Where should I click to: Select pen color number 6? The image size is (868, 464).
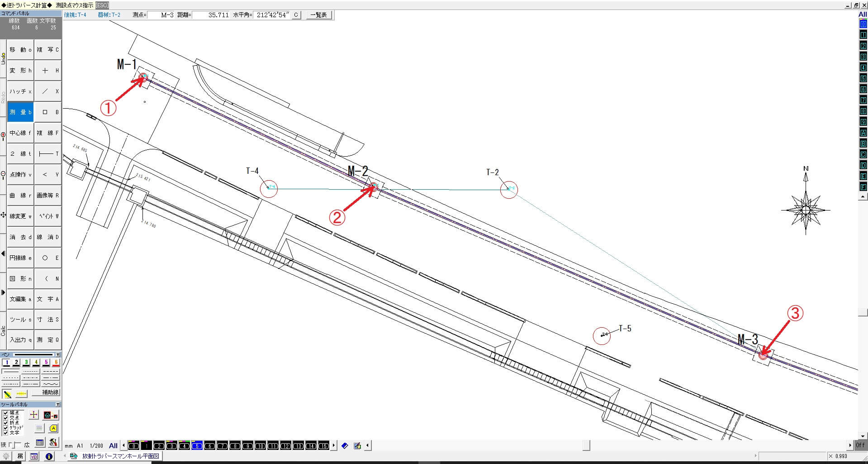pos(56,363)
